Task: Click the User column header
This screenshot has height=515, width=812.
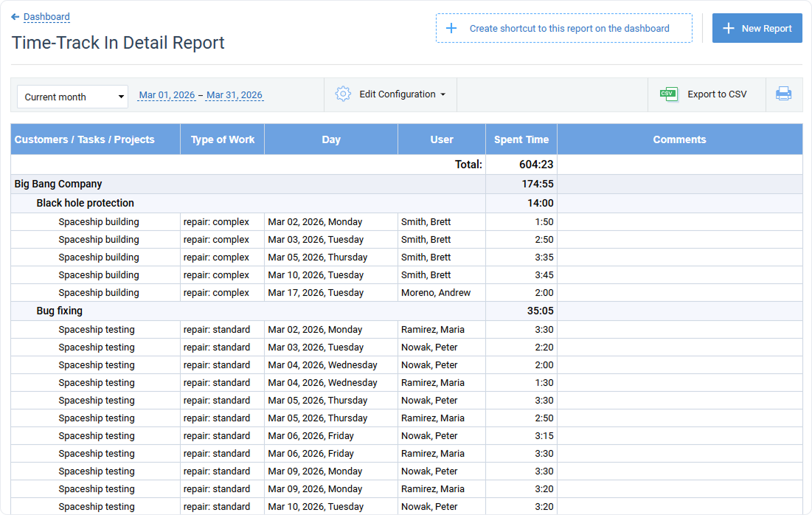Action: click(441, 139)
